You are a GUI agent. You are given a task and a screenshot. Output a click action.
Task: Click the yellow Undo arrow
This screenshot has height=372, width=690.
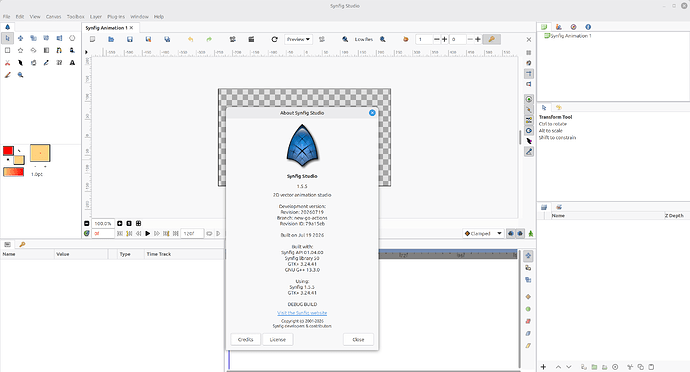(x=191, y=39)
